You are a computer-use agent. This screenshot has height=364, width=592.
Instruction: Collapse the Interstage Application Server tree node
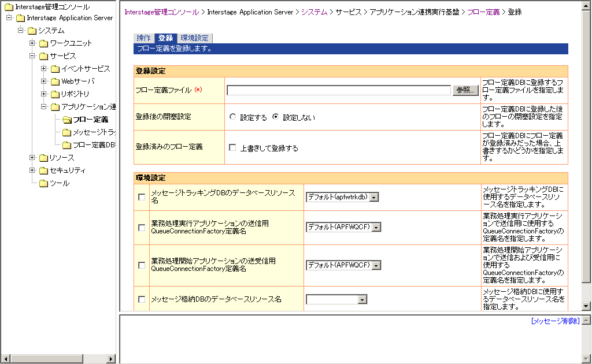pos(9,17)
